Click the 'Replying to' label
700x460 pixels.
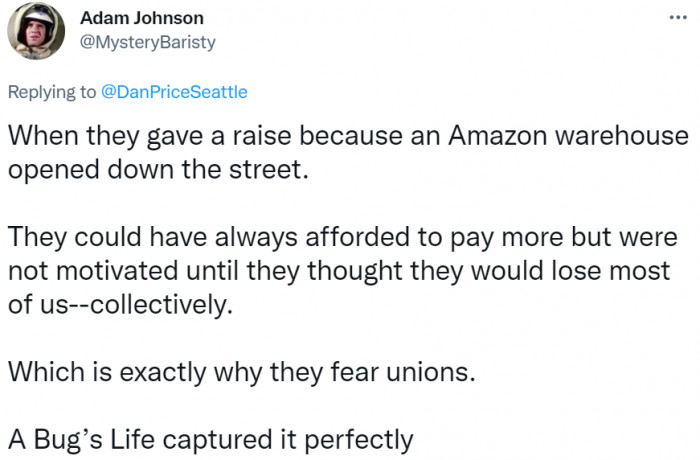pyautogui.click(x=52, y=92)
